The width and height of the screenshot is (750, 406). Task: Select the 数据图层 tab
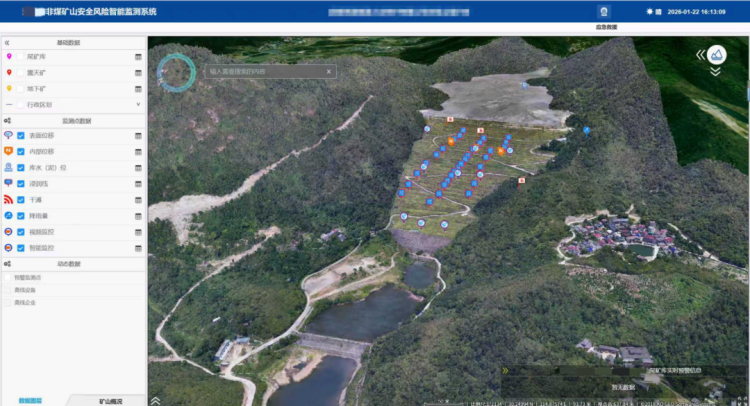29,400
